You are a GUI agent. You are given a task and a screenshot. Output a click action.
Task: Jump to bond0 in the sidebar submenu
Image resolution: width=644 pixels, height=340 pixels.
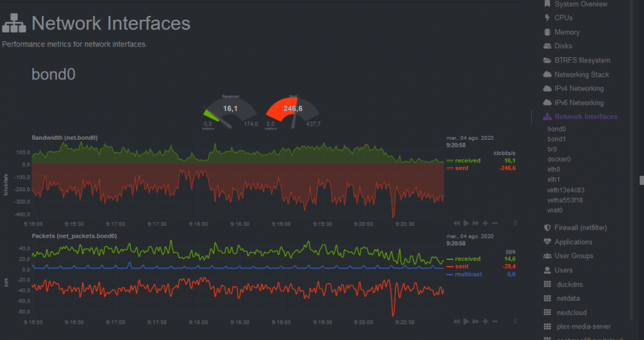coord(556,129)
